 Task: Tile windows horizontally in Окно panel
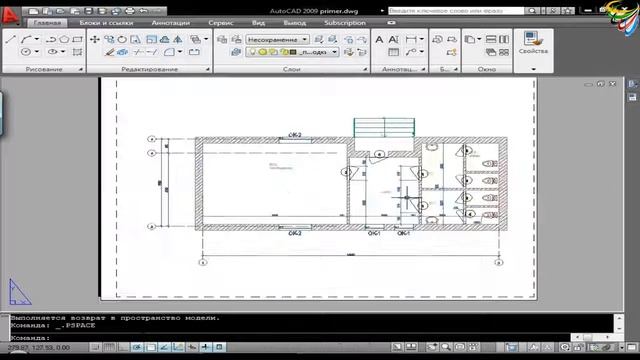click(491, 40)
